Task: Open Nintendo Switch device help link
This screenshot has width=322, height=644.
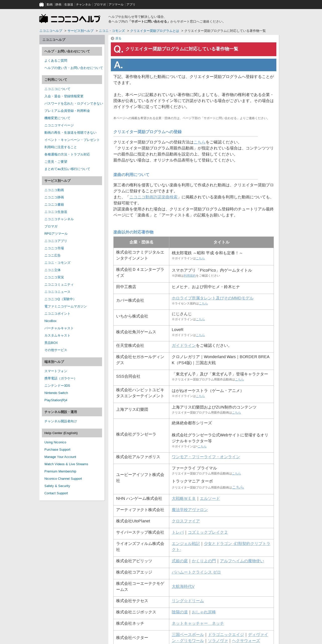Action: click(x=56, y=393)
